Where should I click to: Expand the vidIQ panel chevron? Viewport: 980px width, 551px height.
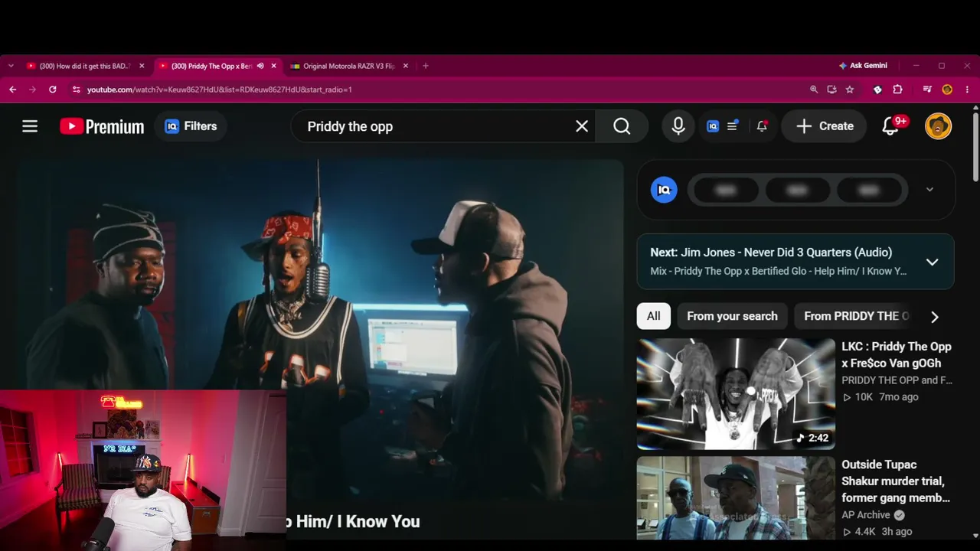pos(929,190)
